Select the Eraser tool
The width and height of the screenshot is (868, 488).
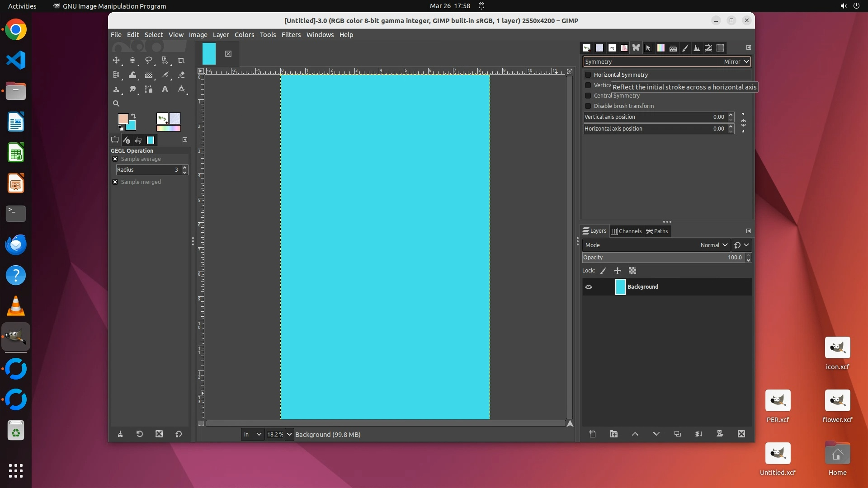tap(181, 75)
